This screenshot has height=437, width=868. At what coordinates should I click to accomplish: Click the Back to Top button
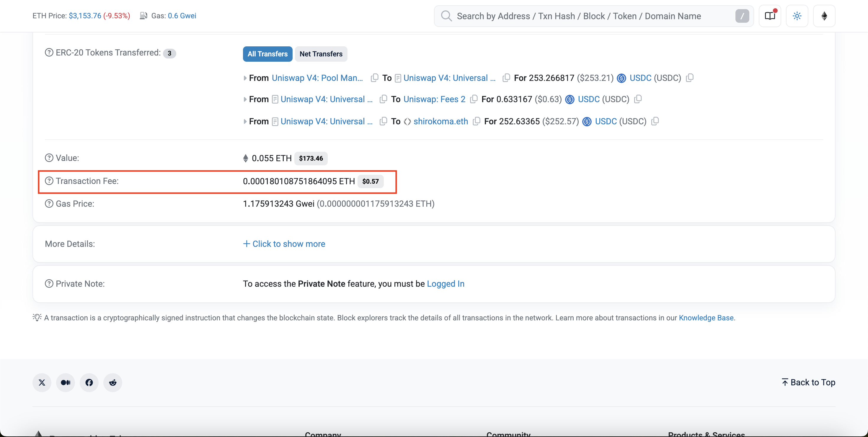[x=808, y=382]
